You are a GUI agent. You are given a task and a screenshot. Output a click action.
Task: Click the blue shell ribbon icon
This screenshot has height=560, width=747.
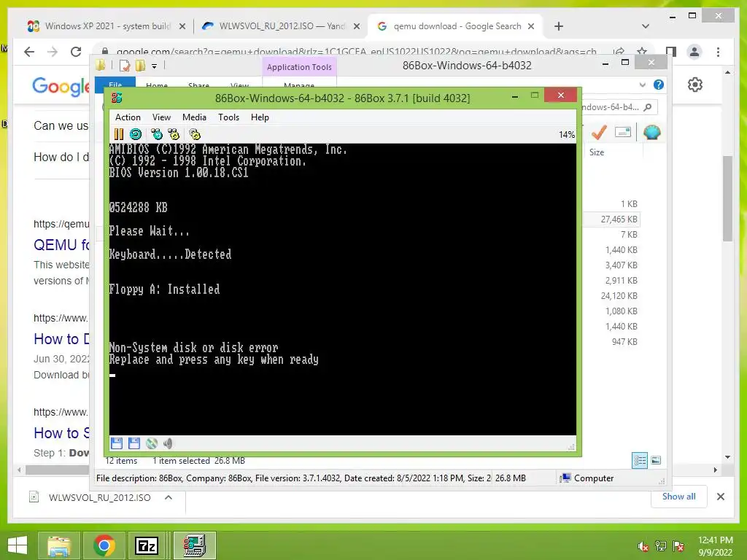(651, 132)
